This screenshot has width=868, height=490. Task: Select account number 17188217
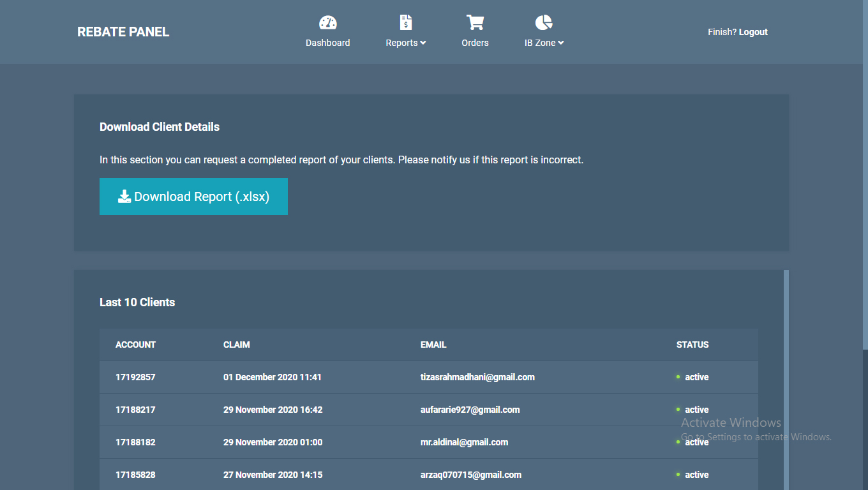[x=135, y=410]
